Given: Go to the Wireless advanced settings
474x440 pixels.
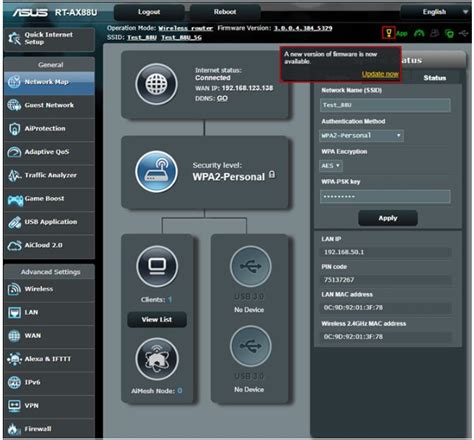Looking at the screenshot, I should pos(49,289).
